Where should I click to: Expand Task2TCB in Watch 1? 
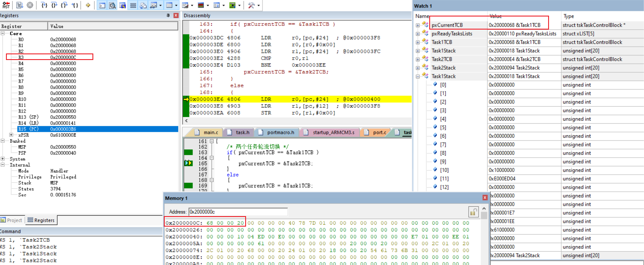click(x=418, y=59)
